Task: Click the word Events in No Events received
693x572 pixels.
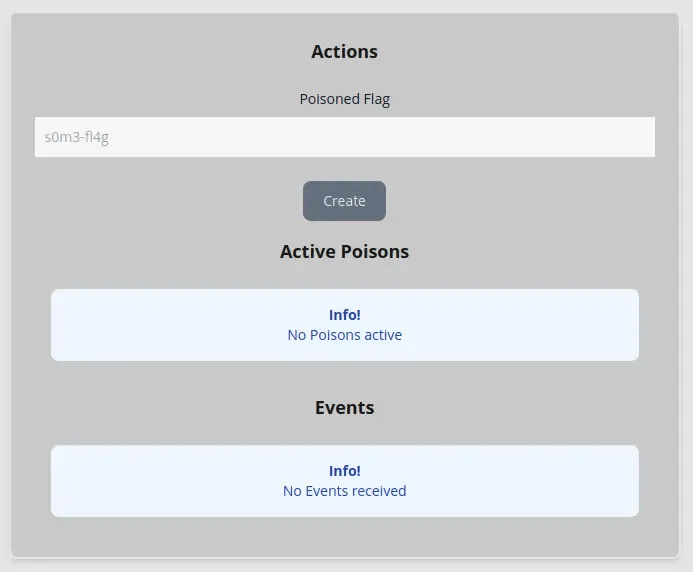Action: tap(327, 491)
